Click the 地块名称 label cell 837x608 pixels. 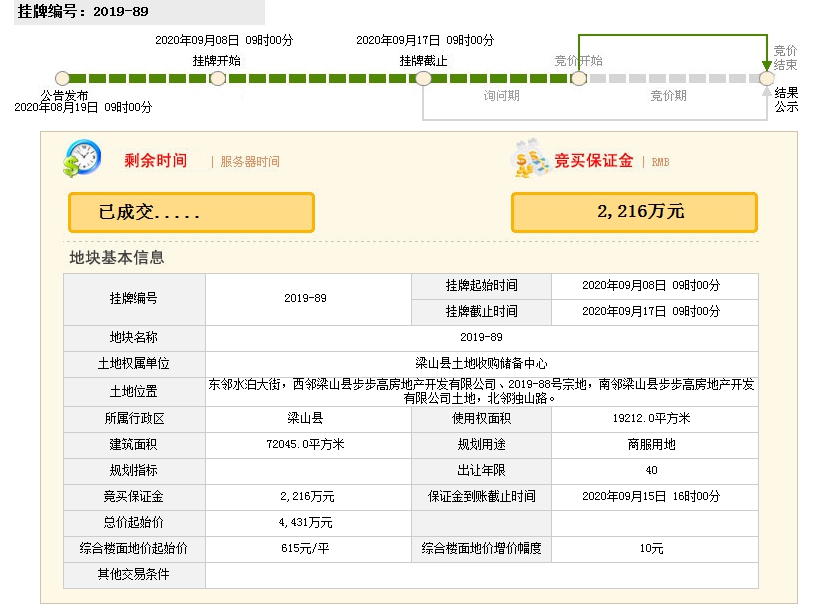pos(134,338)
